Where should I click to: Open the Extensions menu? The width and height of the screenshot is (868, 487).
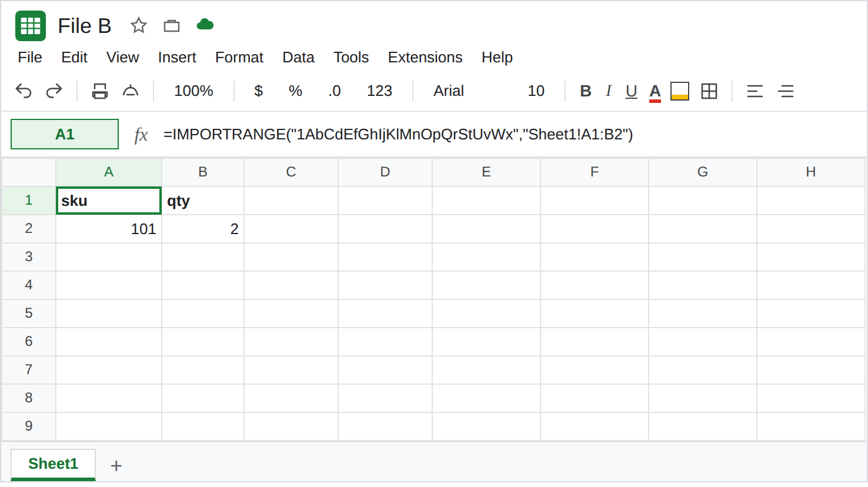(425, 58)
